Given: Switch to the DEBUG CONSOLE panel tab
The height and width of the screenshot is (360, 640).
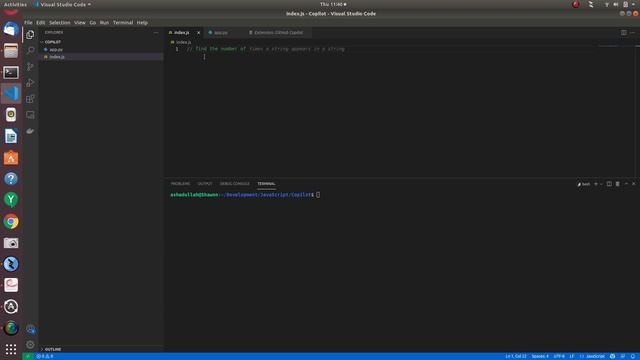Looking at the screenshot, I should (x=235, y=184).
